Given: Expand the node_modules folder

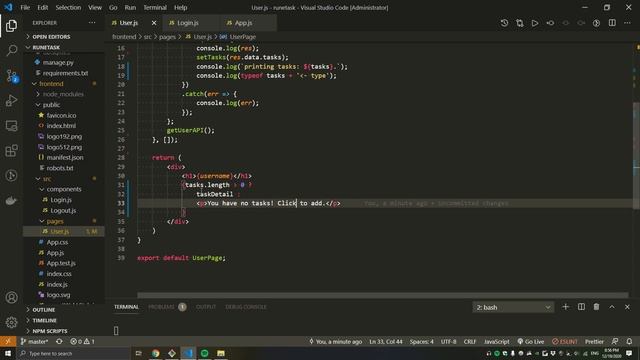Looking at the screenshot, I should [63, 94].
